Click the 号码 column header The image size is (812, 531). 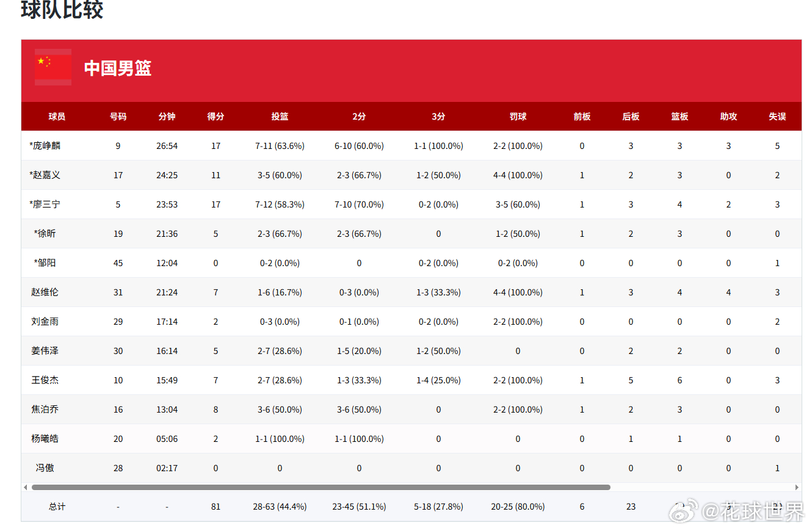118,117
